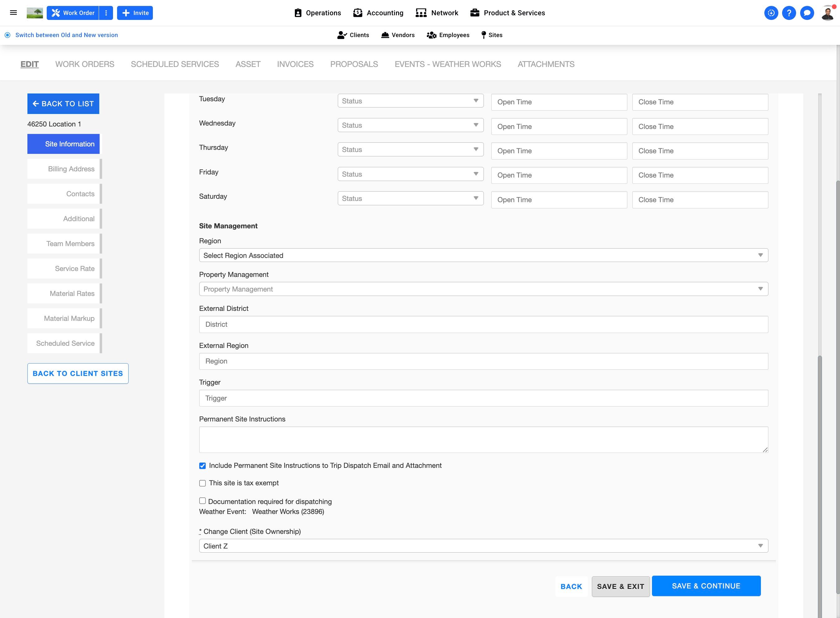Uncheck Include Permanent Site Instructions checkbox

click(x=202, y=466)
